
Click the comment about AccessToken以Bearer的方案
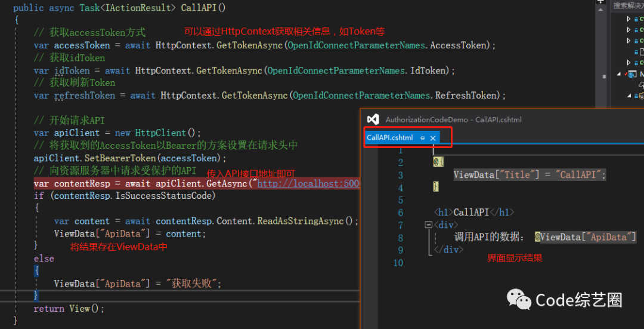pyautogui.click(x=166, y=145)
